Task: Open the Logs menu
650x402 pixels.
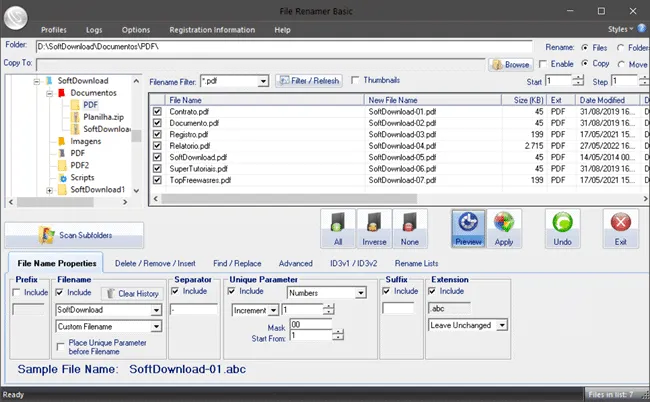Action: [94, 30]
